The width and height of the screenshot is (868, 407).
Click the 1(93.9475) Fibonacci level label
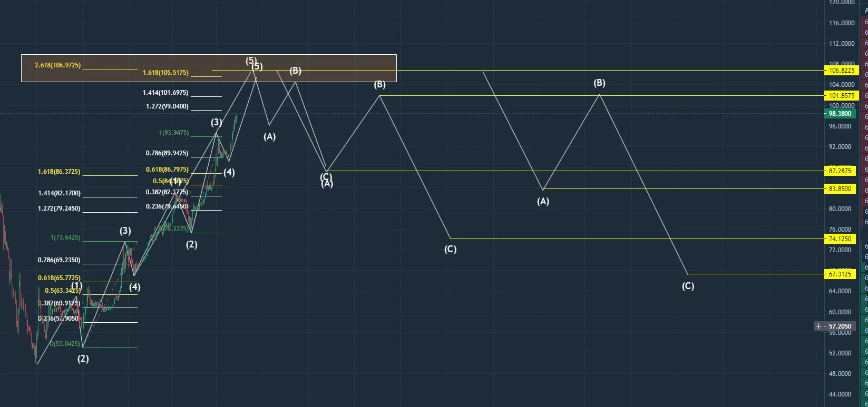pos(174,133)
